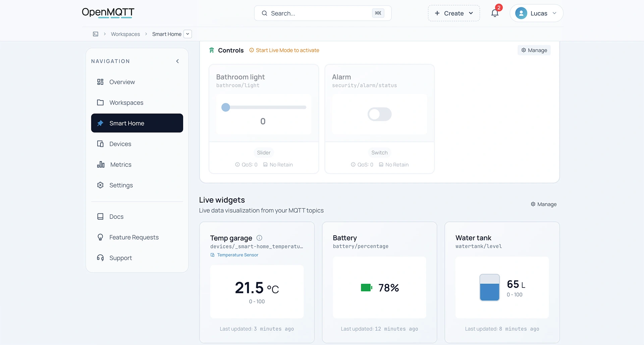Screen dimensions: 644x345
Task: Click the terminal icon in breadcrumb
Action: pos(96,34)
